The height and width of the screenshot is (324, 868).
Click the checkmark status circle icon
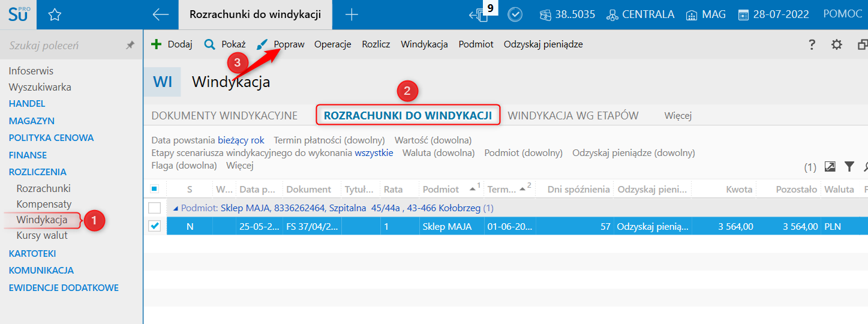[515, 14]
